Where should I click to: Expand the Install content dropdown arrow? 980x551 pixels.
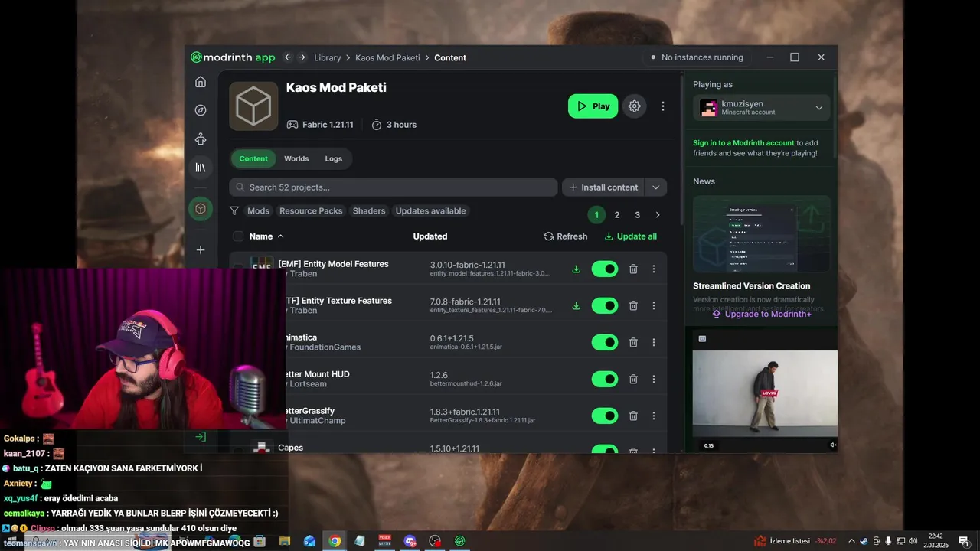click(x=656, y=187)
